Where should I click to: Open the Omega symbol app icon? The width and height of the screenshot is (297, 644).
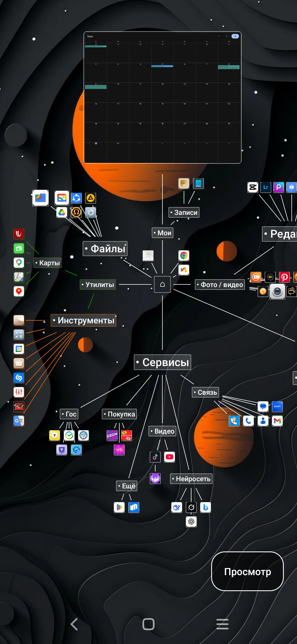[76, 212]
